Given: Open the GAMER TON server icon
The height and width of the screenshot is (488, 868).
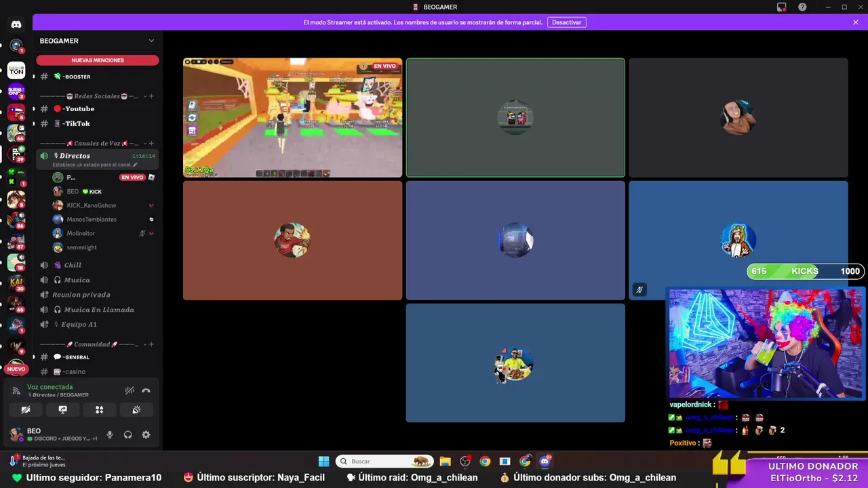Looking at the screenshot, I should 16,70.
